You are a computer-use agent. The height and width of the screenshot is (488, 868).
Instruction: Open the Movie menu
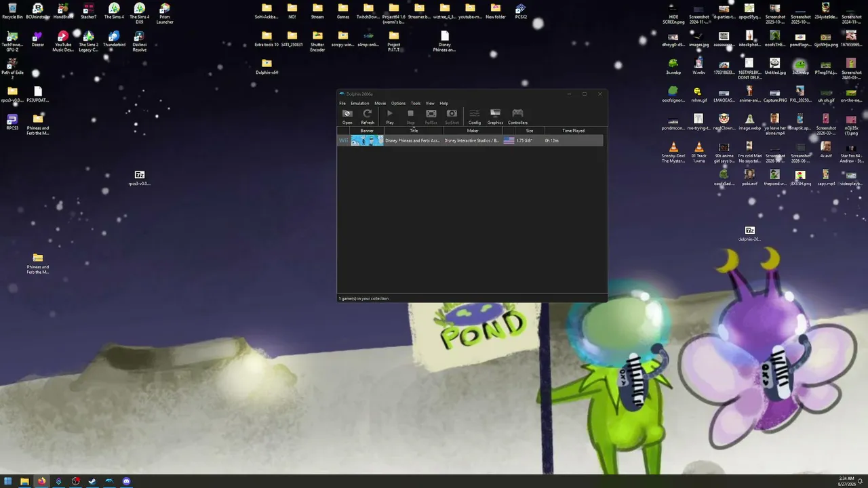coord(380,103)
